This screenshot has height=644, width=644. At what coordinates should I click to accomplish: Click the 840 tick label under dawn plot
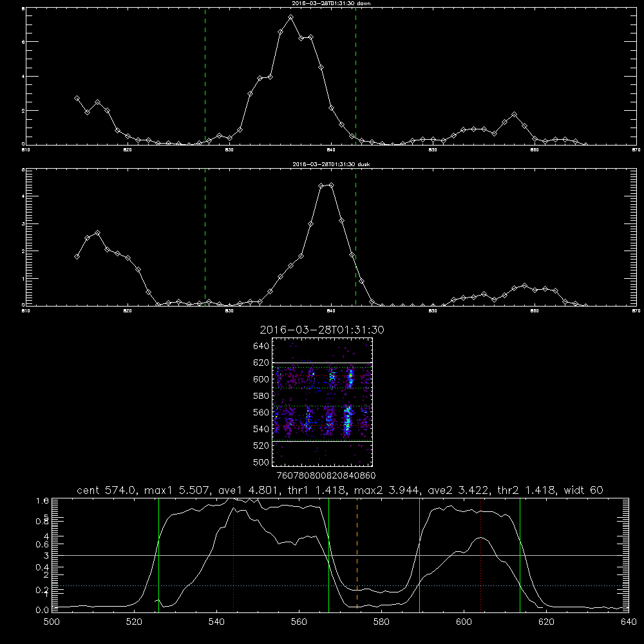click(x=332, y=150)
